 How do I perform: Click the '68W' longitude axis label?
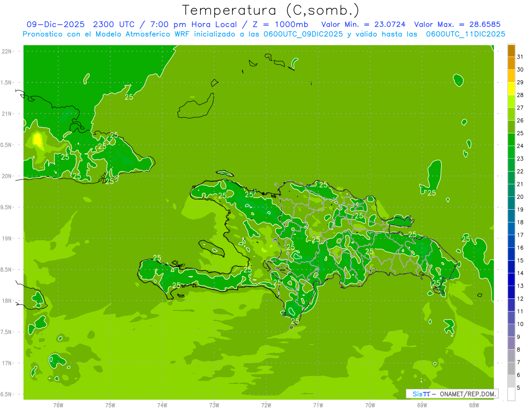pos(474,405)
